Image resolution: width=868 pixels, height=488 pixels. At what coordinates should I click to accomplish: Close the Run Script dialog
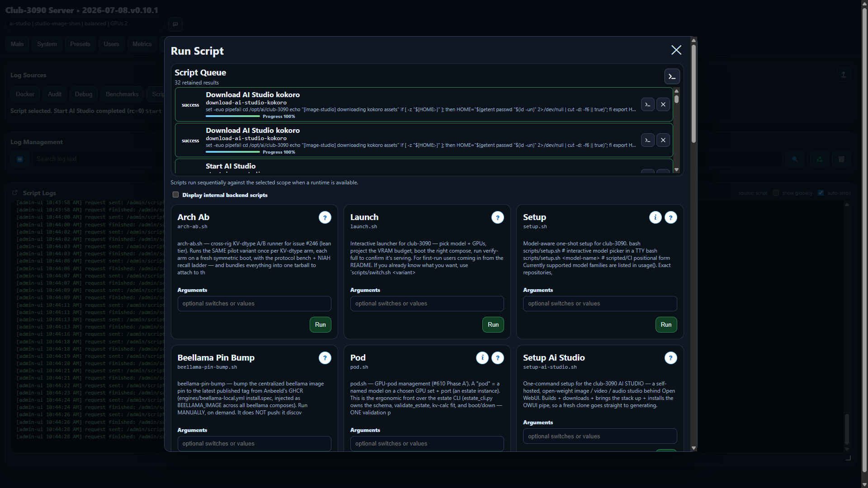(x=676, y=50)
